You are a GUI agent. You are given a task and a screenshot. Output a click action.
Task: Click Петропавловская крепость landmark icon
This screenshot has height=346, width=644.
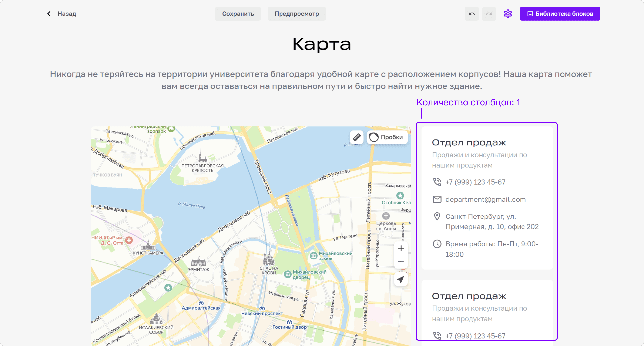point(202,156)
